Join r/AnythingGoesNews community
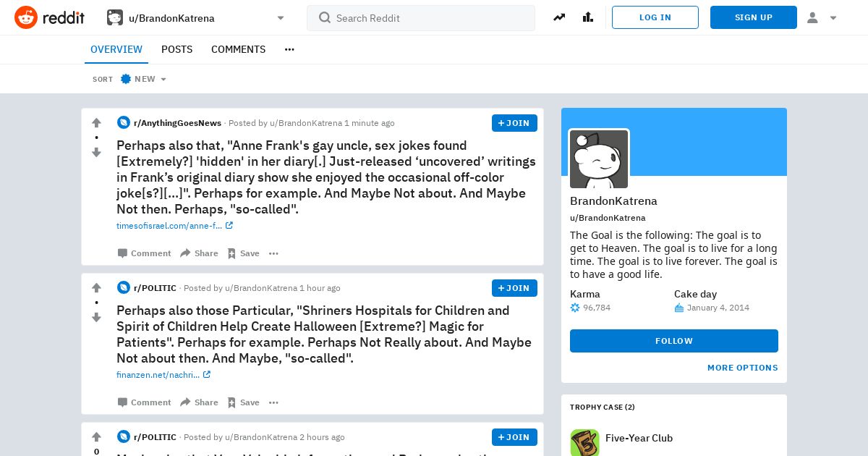The height and width of the screenshot is (456, 868). [x=514, y=123]
